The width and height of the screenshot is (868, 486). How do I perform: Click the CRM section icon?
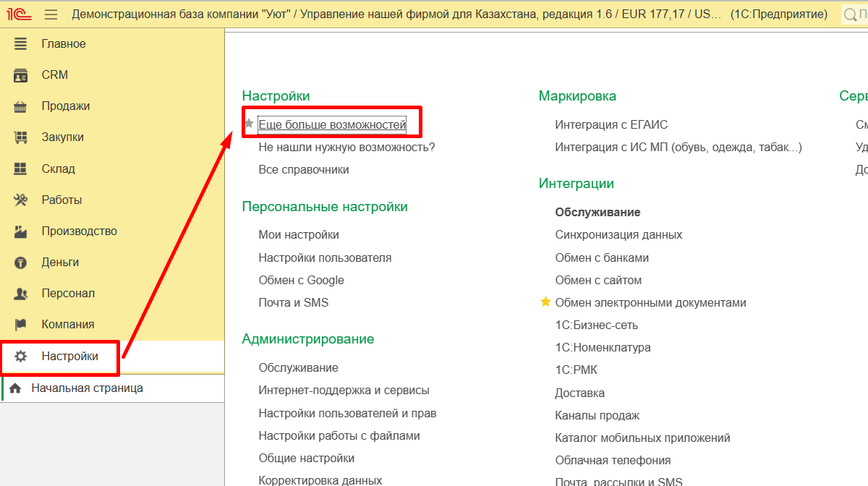click(20, 75)
